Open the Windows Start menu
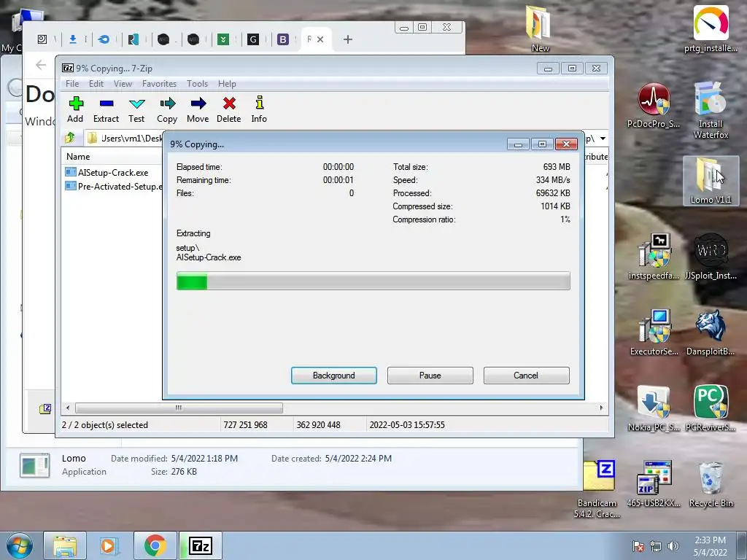 20,545
